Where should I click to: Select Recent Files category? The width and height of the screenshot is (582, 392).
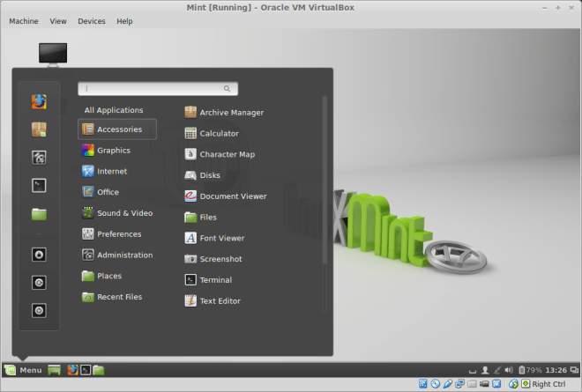tap(112, 297)
